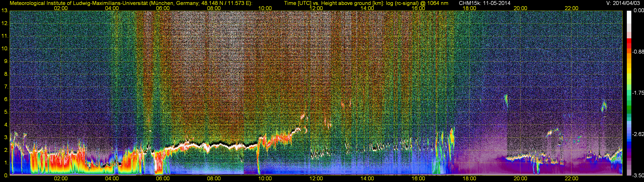Click the 18:00 label on the bottom time axis
The width and height of the screenshot is (644, 182).
tap(469, 179)
